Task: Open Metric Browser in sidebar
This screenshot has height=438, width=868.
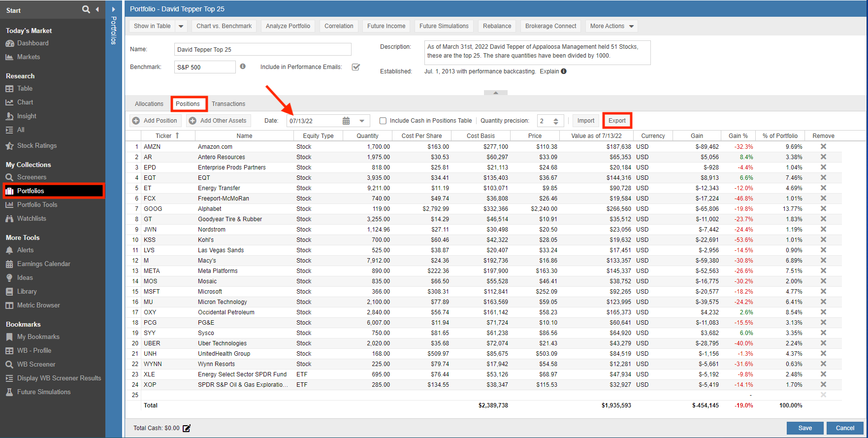Action: point(38,305)
